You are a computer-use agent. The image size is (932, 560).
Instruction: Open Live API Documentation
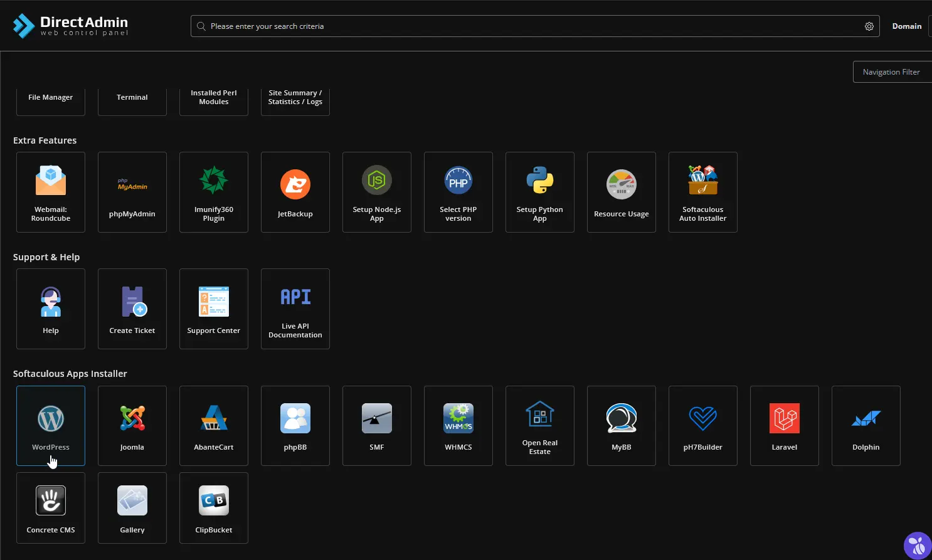tap(295, 309)
